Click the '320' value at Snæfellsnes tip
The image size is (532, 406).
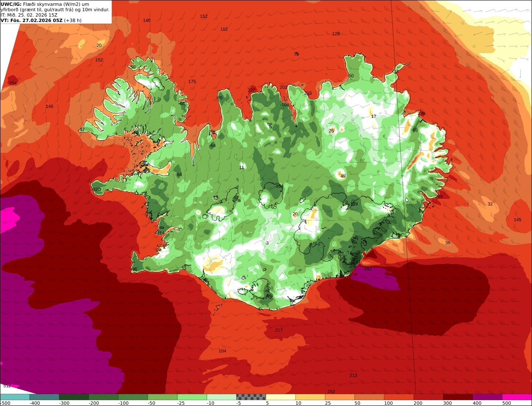96,190
